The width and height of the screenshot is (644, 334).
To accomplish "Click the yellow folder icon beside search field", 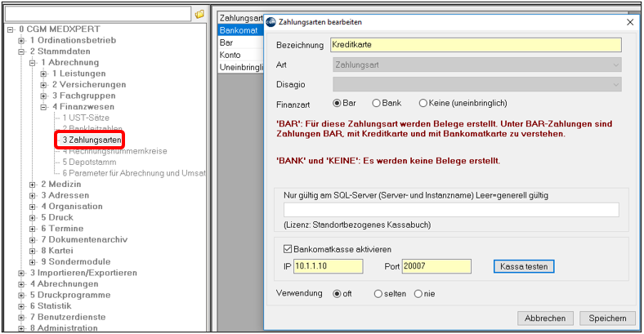I will coord(199,15).
